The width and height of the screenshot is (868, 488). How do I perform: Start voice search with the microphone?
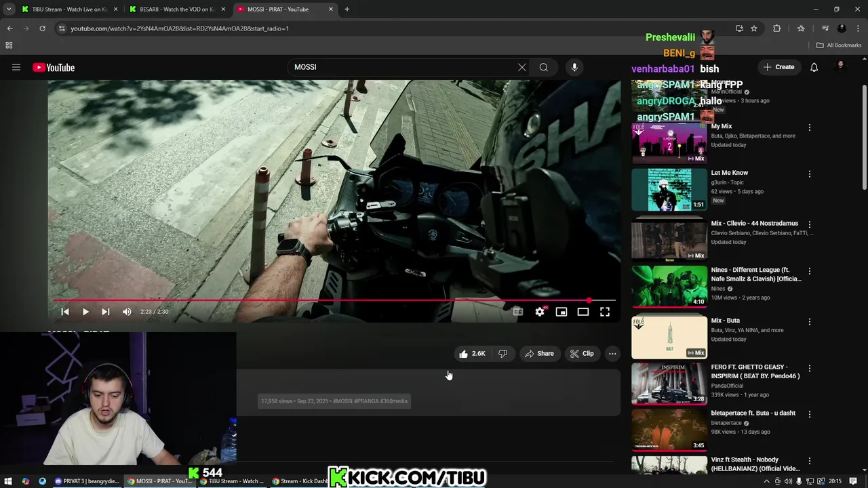574,67
